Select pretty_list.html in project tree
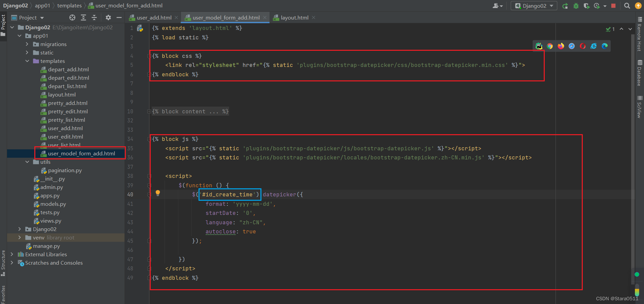The image size is (644, 304). [x=66, y=120]
